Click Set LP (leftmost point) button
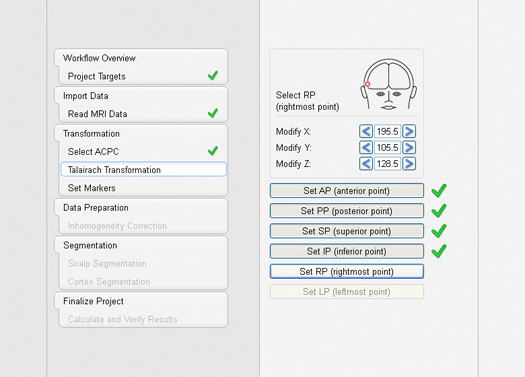This screenshot has height=377, width=525. point(347,292)
